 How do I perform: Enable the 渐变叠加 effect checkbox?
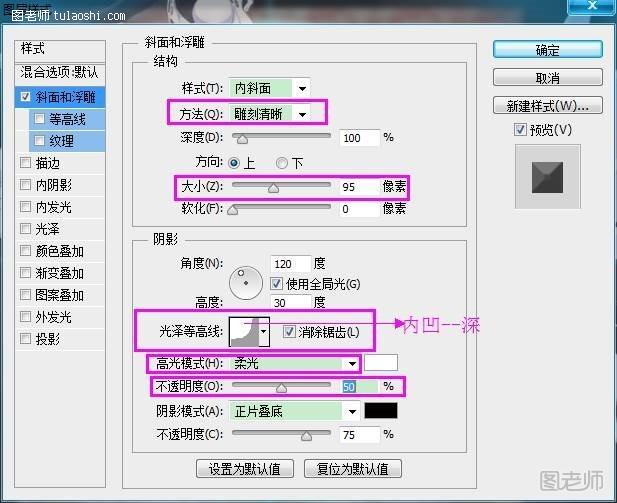(x=26, y=272)
